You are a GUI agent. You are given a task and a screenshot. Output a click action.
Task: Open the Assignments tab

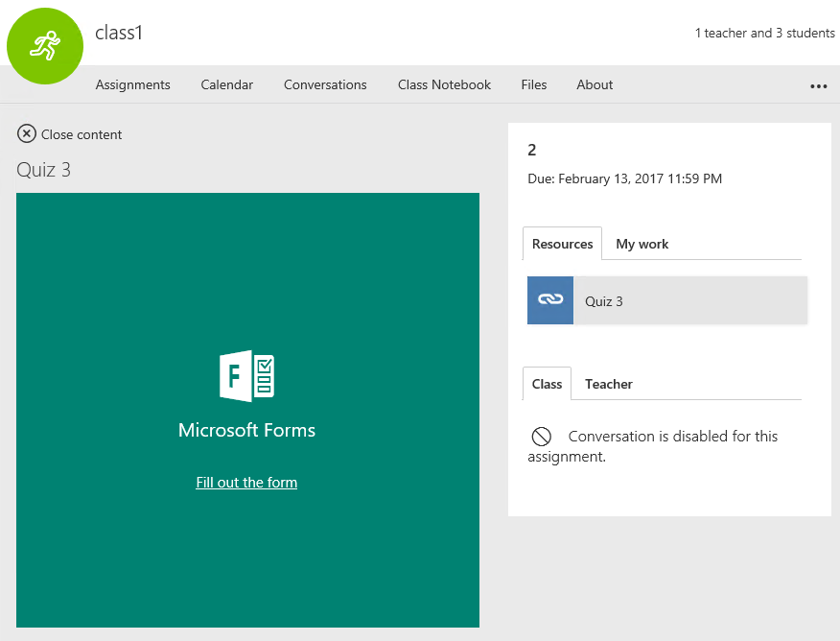point(133,84)
